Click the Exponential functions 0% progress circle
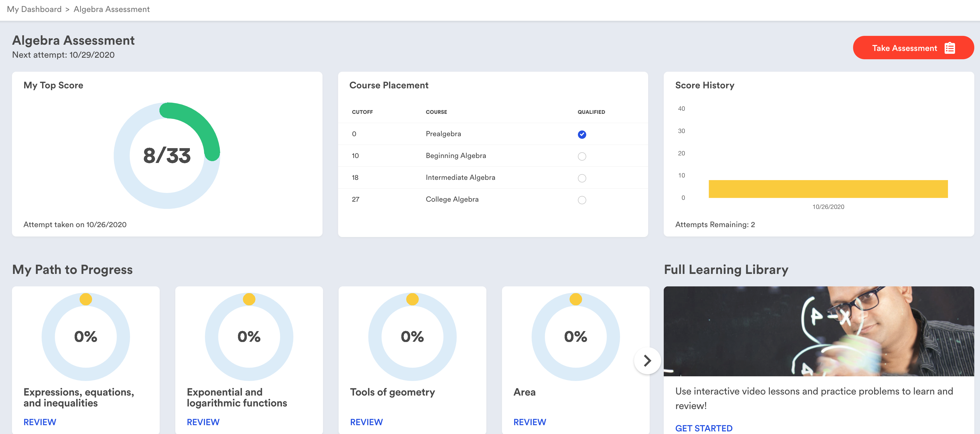980x434 pixels. [249, 336]
